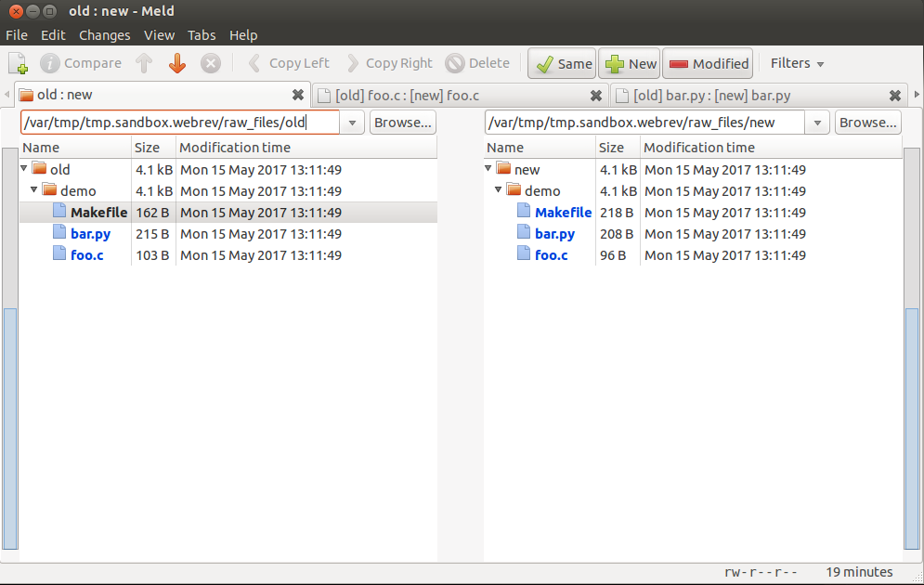Screen dimensions: 924x585
Task: Click the stop icon in toolbar
Action: tap(211, 64)
